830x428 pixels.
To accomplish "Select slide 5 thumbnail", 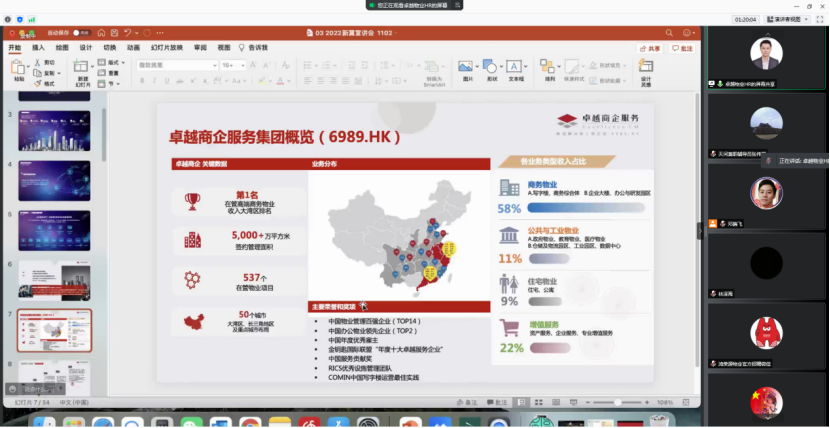I will (54, 231).
